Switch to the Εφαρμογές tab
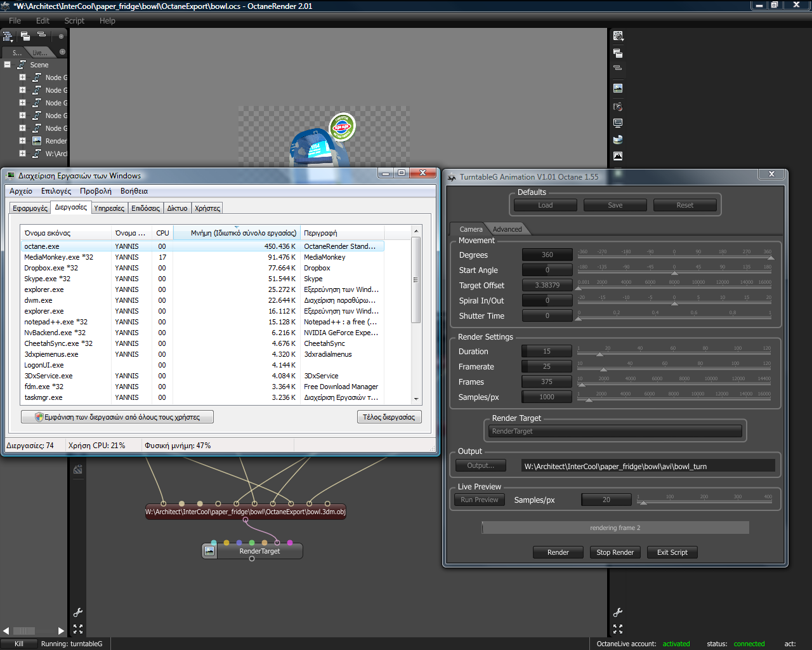812x650 pixels. [x=30, y=208]
